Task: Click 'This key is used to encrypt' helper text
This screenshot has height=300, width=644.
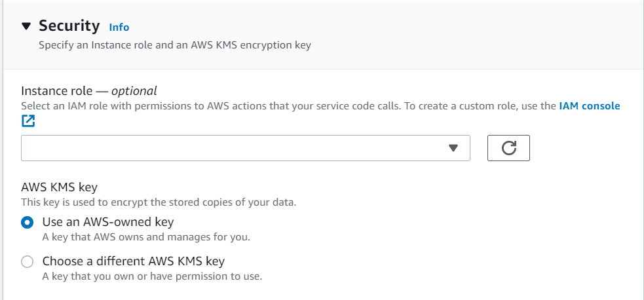Action: pos(159,202)
